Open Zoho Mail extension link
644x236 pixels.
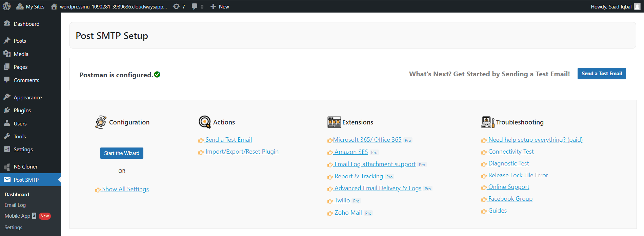[x=348, y=213]
